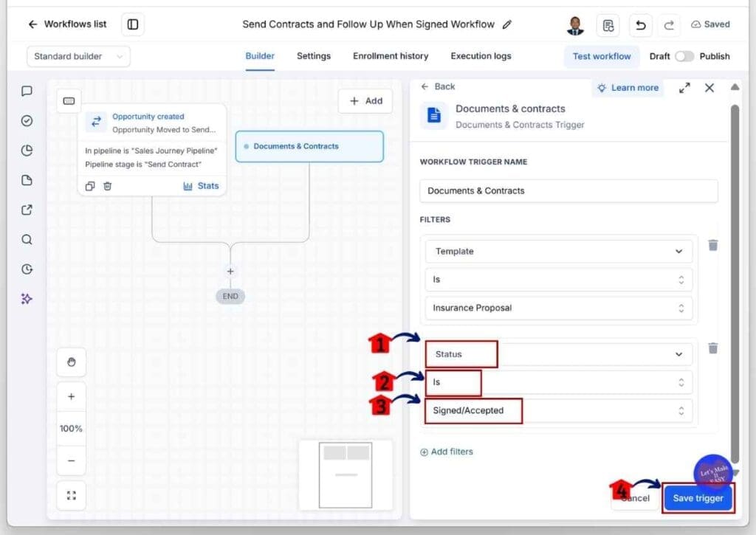Select the Documents & Contracts trigger node
Screen dimensions: 756x535
click(309, 147)
